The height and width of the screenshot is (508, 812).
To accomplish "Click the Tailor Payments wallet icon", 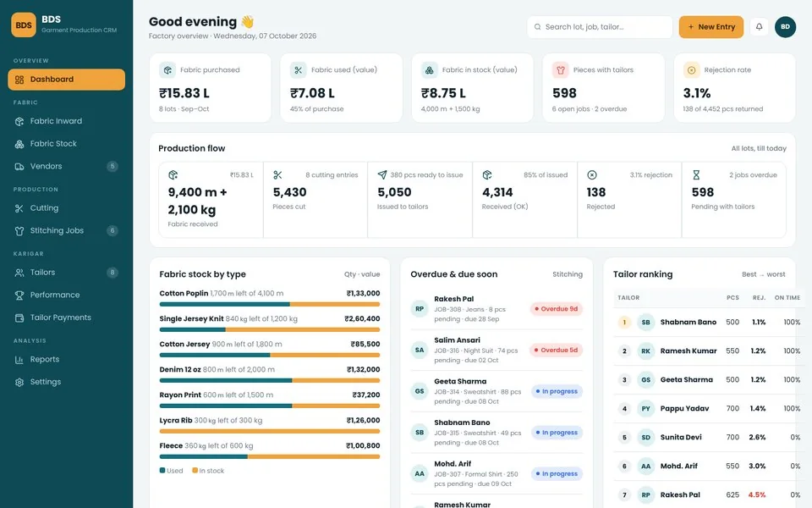I will (x=19, y=317).
